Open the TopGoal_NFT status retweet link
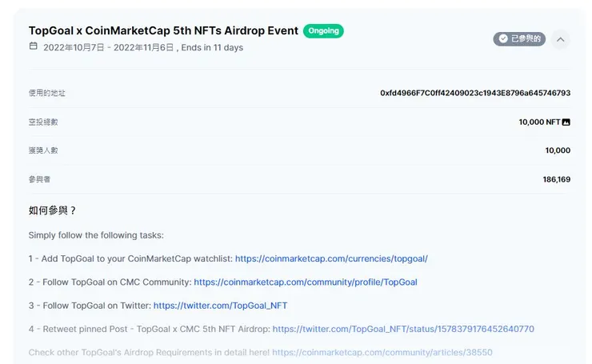This screenshot has height=364, width=592. [x=403, y=329]
